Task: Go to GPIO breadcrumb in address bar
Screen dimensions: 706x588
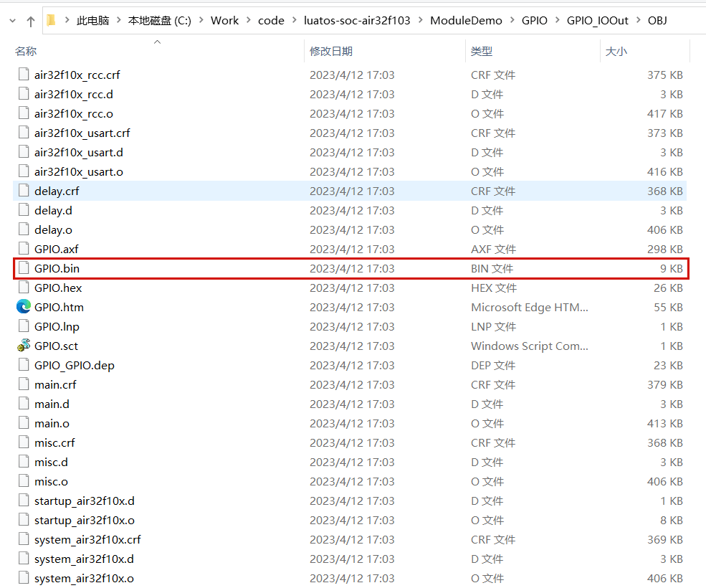Action: [535, 21]
